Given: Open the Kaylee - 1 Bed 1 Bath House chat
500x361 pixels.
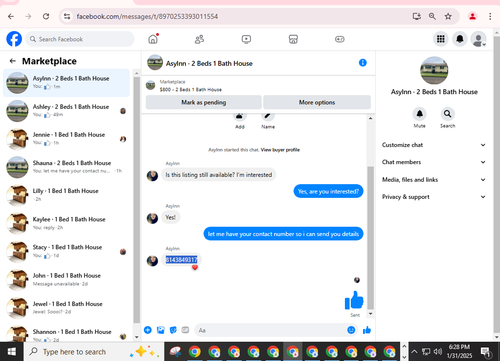Looking at the screenshot, I should click(x=66, y=223).
